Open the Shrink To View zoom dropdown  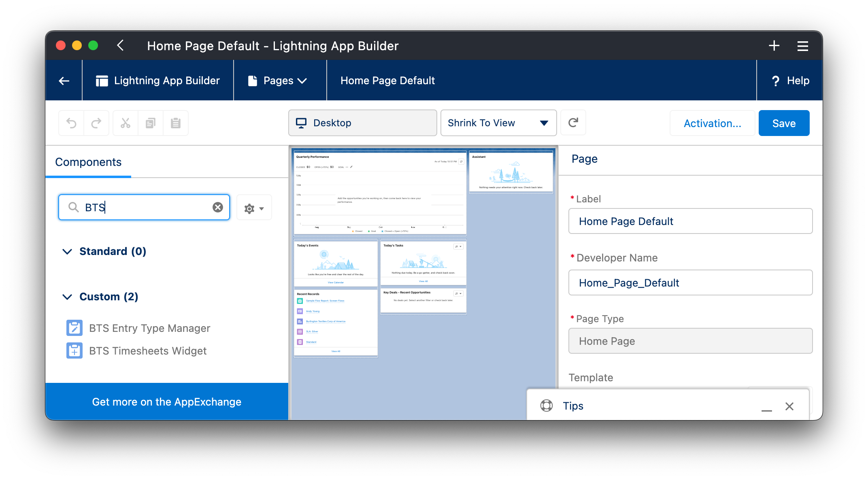(499, 123)
